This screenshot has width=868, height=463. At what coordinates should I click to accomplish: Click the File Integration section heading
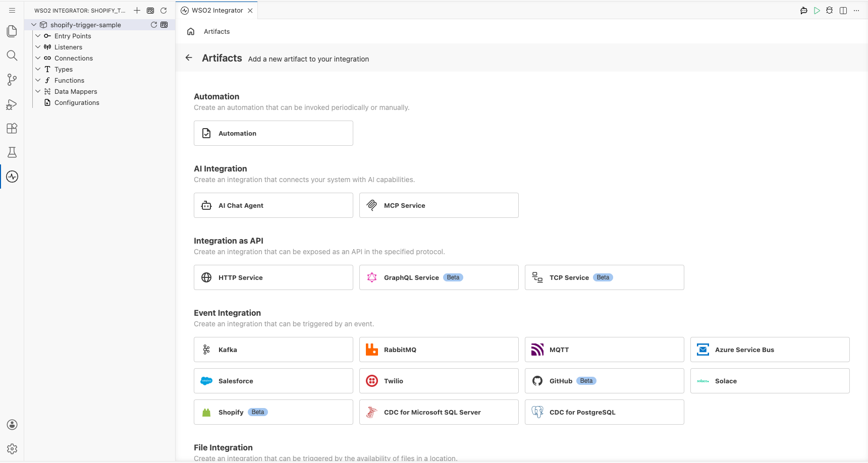click(x=223, y=447)
